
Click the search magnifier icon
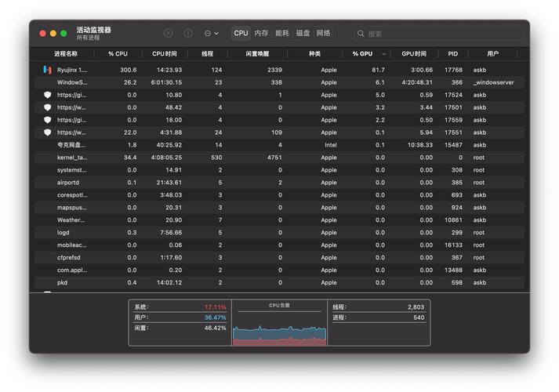tap(361, 34)
